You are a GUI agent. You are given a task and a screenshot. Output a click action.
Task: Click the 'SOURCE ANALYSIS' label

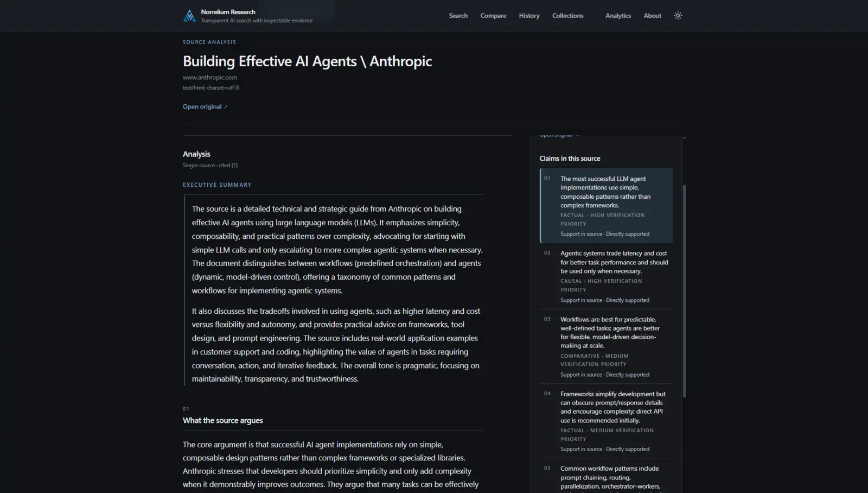click(209, 42)
